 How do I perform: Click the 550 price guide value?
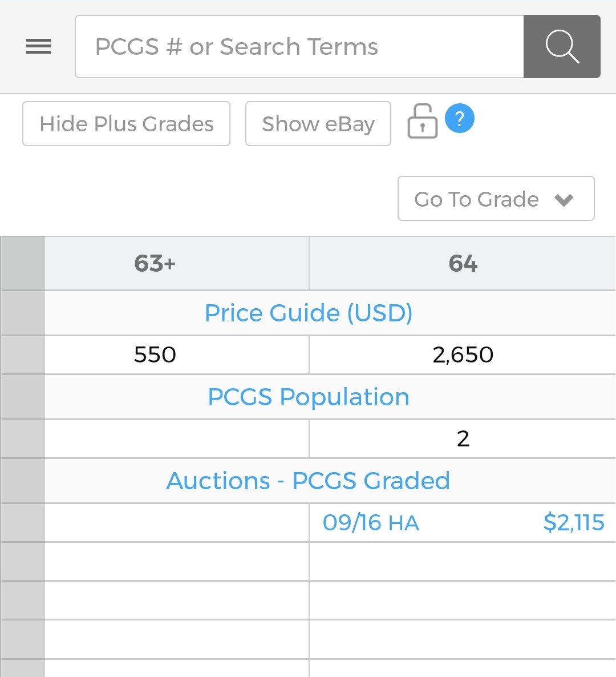[x=155, y=355]
